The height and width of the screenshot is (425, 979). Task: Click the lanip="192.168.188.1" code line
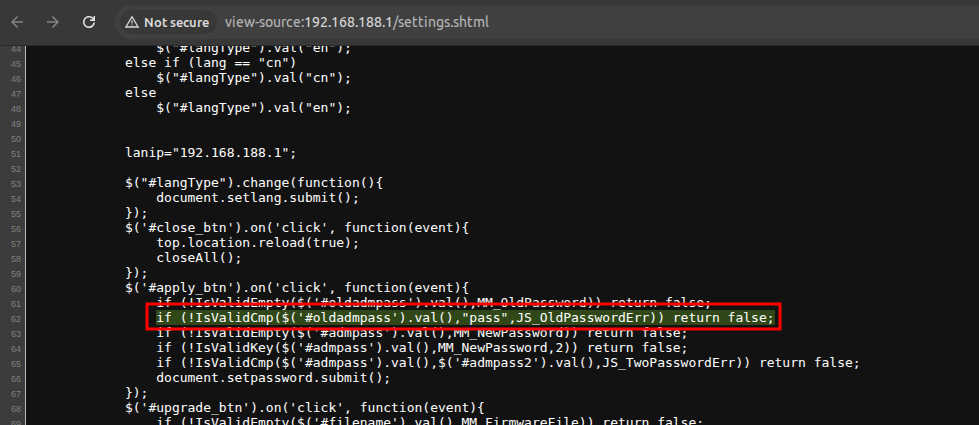pyautogui.click(x=210, y=153)
